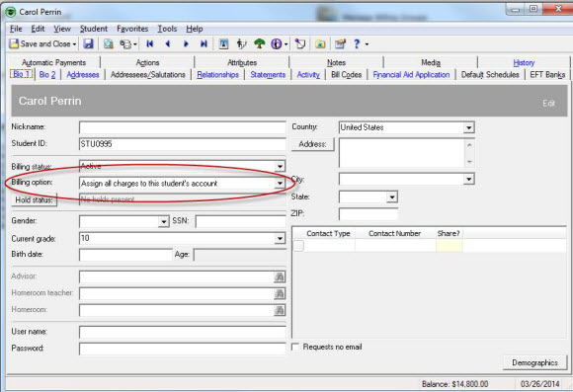
Task: Click the linked records toolbar icon
Action: click(125, 44)
